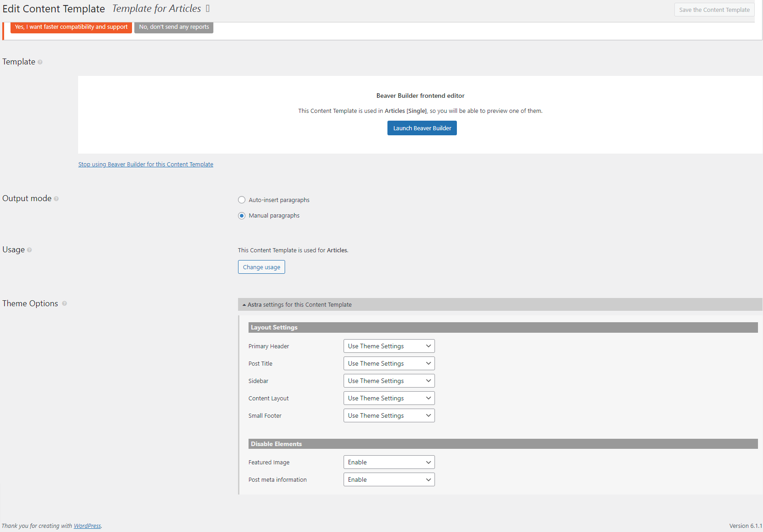Click the Change usage button
The height and width of the screenshot is (532, 763).
point(261,267)
